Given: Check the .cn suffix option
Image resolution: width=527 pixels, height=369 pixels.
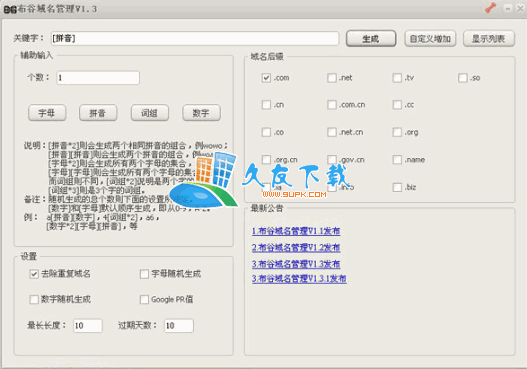Looking at the screenshot, I should click(x=266, y=105).
